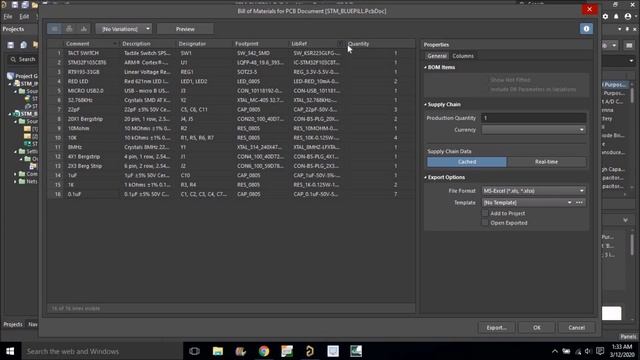Viewport: 640px width, 360px height.
Task: Open Task View on the taskbar
Action: [194, 351]
